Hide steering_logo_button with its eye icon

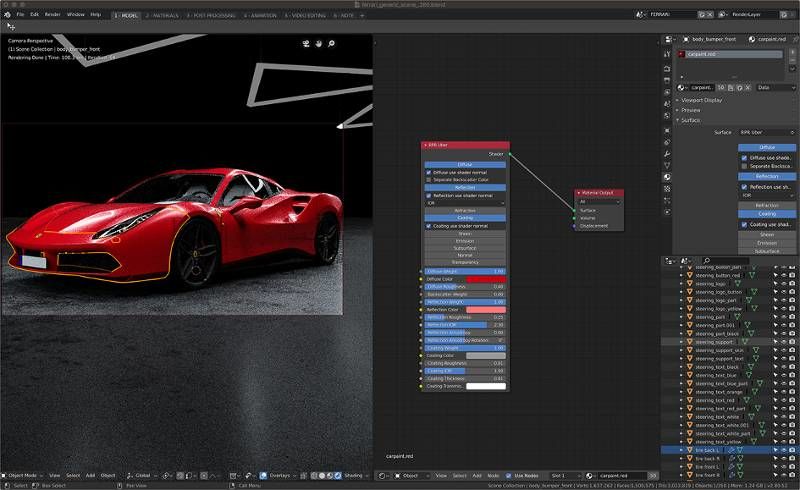(784, 292)
